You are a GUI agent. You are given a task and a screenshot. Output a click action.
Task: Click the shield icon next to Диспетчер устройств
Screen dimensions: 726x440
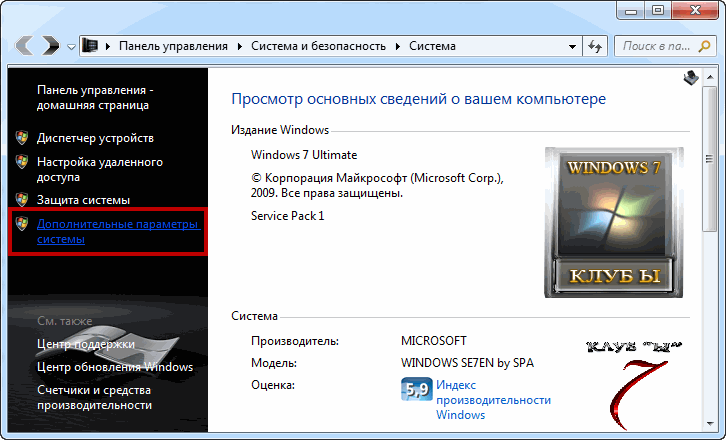(x=22, y=137)
